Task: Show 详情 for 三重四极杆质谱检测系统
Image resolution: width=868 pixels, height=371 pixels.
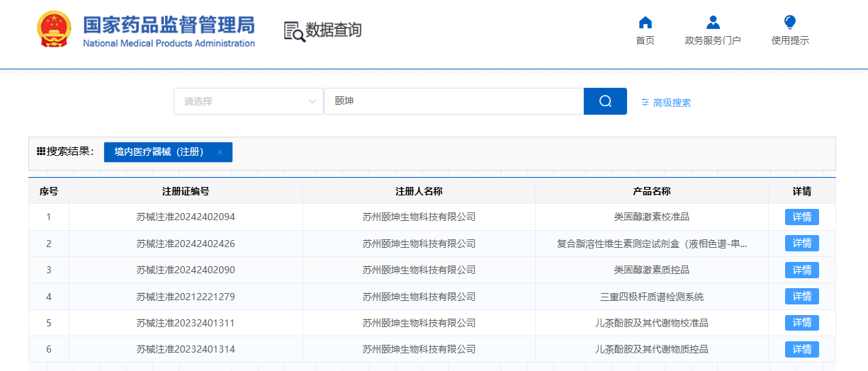Action: pos(801,297)
